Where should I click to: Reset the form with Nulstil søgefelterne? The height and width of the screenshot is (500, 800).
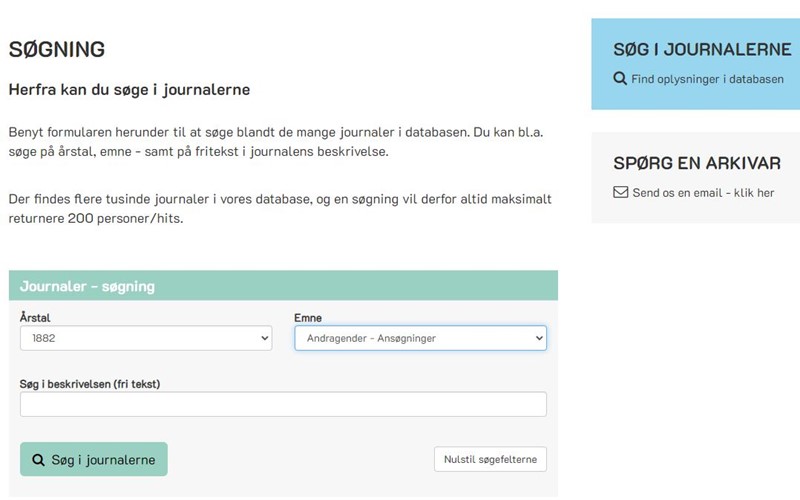(490, 460)
